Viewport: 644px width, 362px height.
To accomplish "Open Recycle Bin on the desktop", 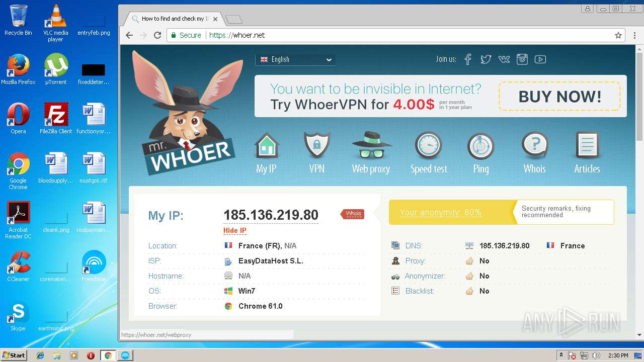I will (18, 20).
